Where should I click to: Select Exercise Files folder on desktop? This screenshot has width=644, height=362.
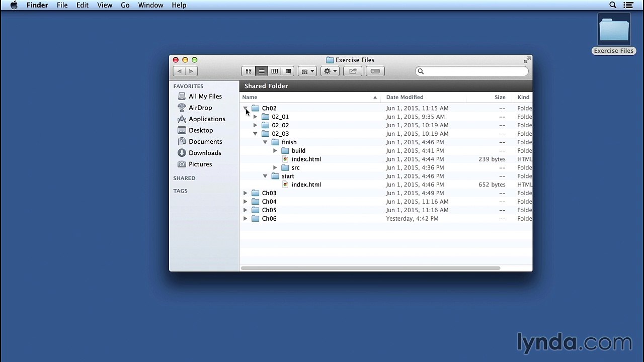(614, 34)
